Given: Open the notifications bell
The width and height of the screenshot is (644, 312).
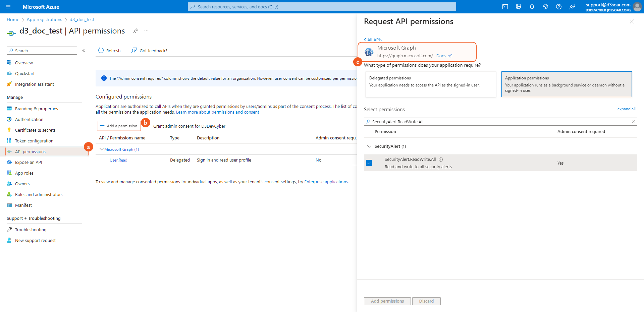Looking at the screenshot, I should [532, 7].
